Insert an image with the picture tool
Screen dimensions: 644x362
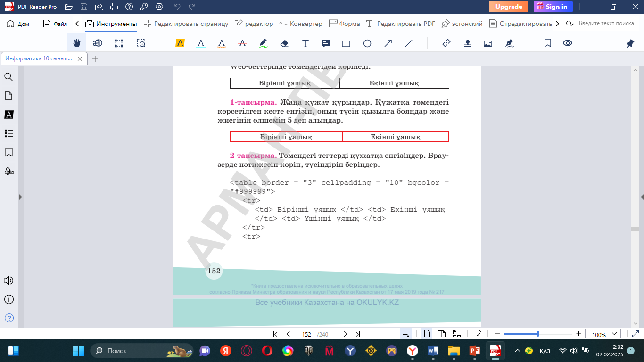(x=488, y=43)
